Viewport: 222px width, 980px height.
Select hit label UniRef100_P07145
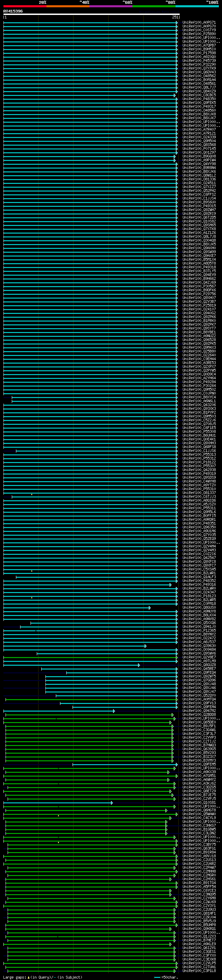point(199,148)
